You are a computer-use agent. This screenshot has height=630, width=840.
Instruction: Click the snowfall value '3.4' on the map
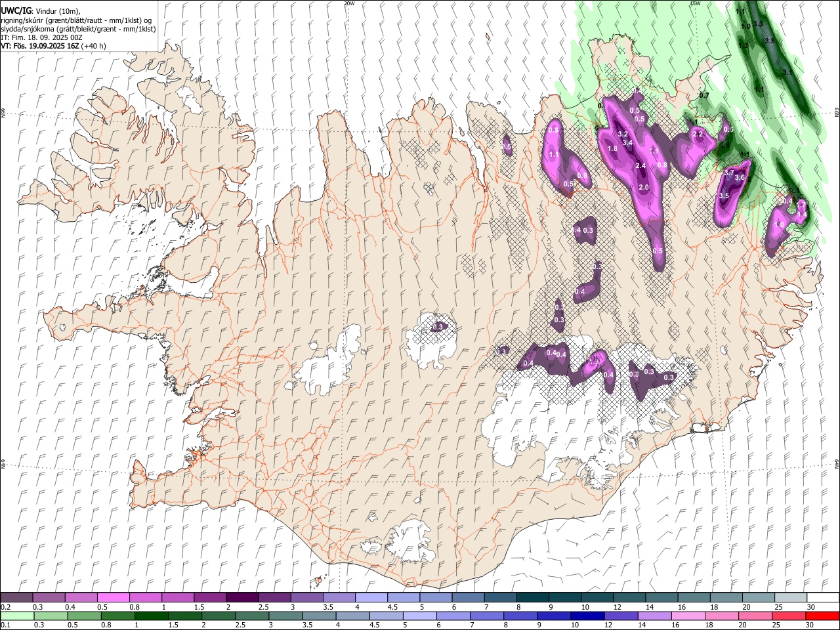[x=627, y=142]
